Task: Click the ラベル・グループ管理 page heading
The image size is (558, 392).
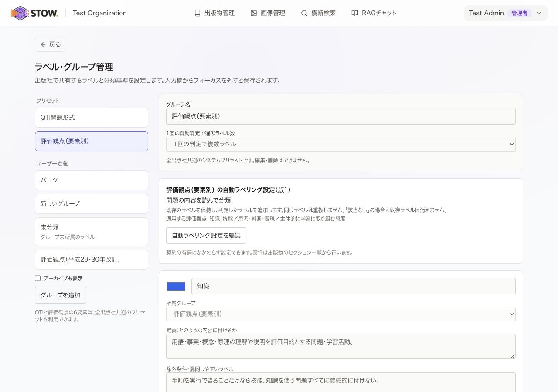Action: coord(74,67)
